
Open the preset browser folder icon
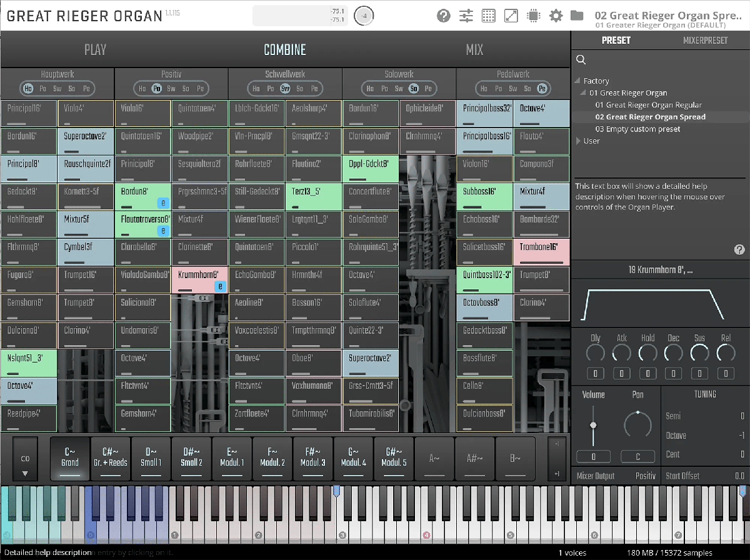click(577, 16)
